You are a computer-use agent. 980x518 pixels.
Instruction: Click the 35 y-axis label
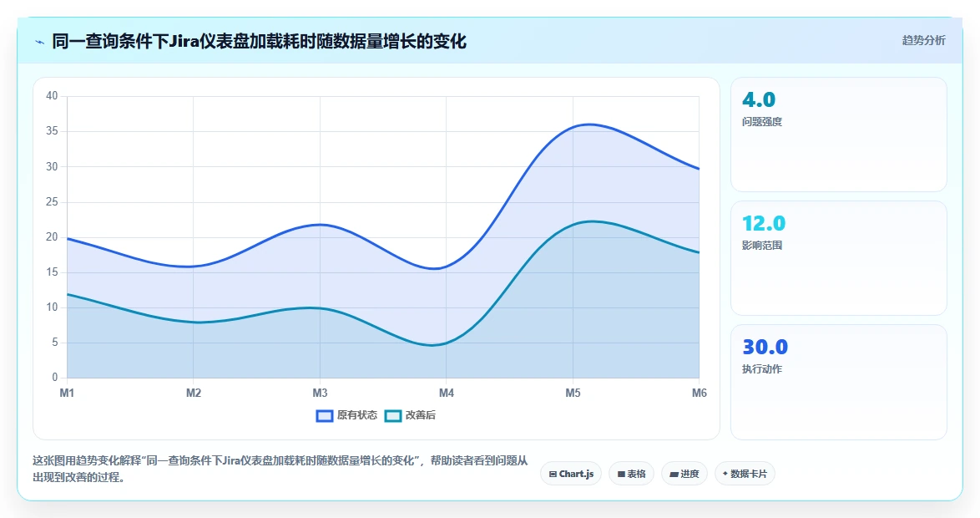tap(52, 130)
